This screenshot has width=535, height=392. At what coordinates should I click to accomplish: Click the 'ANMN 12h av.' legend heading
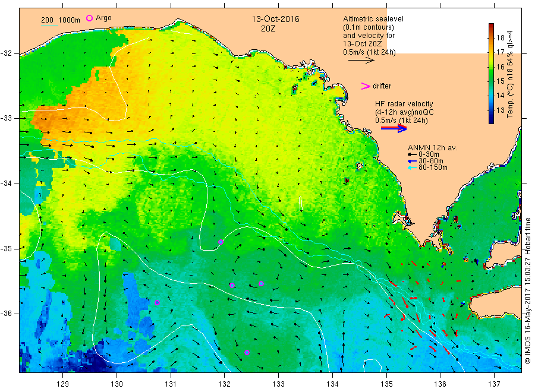click(x=433, y=148)
